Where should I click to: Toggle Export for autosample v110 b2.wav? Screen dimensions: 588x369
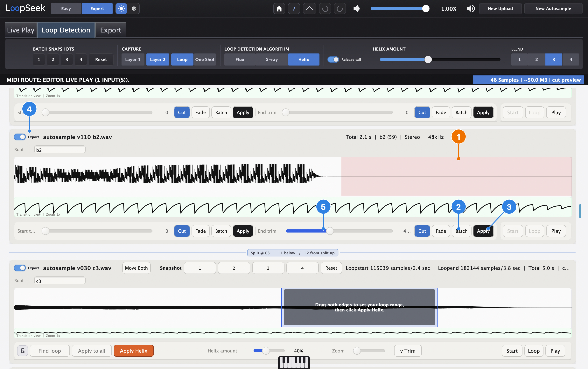coord(20,137)
